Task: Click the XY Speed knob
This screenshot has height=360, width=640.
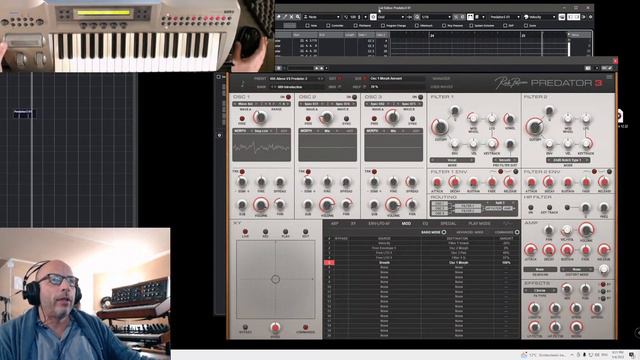Action: tap(276, 328)
